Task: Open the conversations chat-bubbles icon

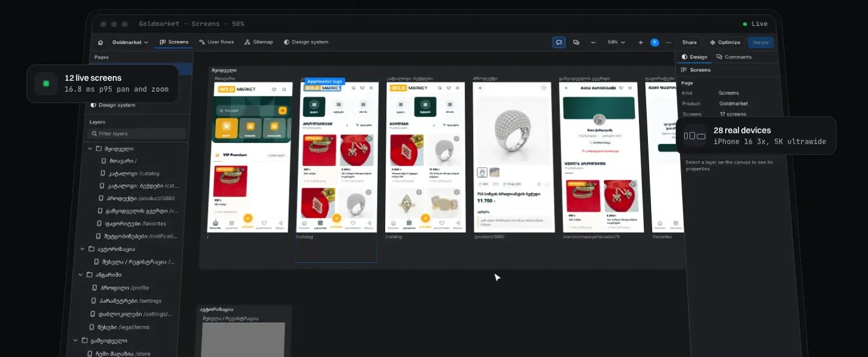Action: [x=576, y=42]
